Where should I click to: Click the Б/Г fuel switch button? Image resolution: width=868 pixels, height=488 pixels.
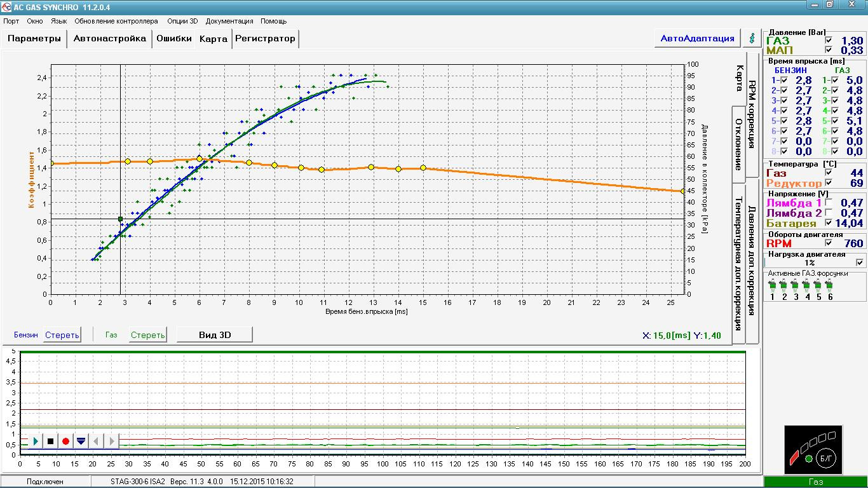tap(826, 457)
